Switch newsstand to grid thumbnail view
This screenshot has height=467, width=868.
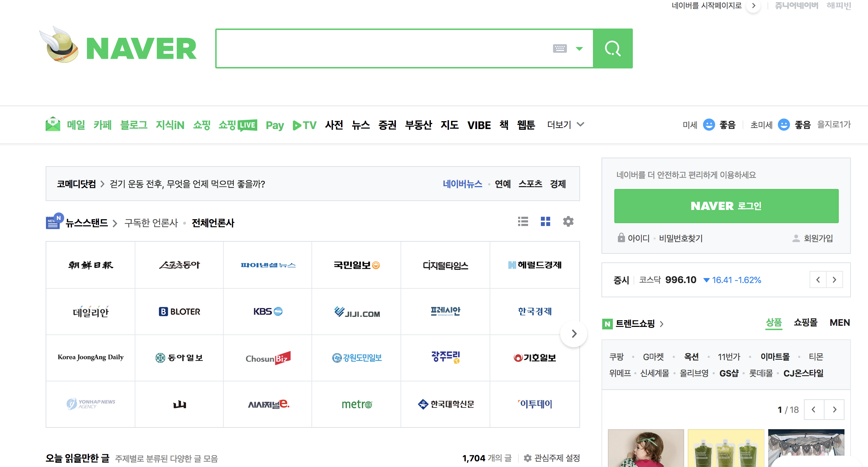(545, 222)
